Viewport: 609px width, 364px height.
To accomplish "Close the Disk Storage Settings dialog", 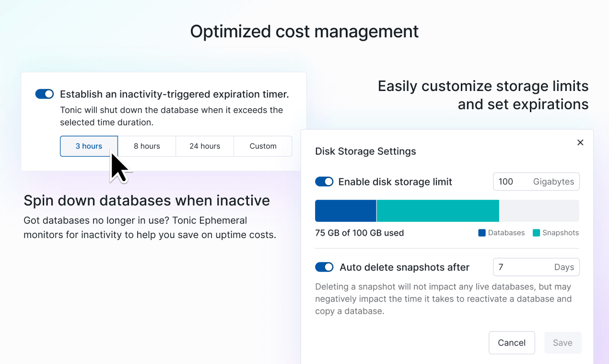I will coord(580,142).
